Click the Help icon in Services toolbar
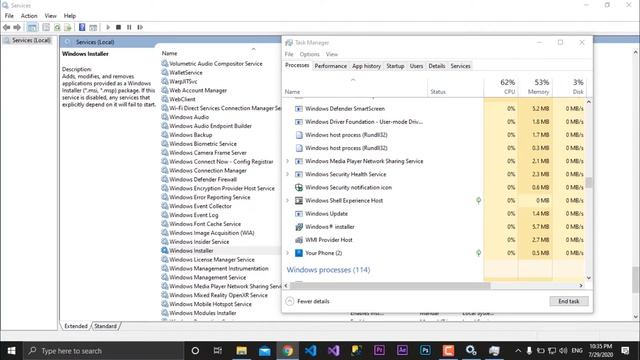The width and height of the screenshot is (640, 360). (82, 27)
